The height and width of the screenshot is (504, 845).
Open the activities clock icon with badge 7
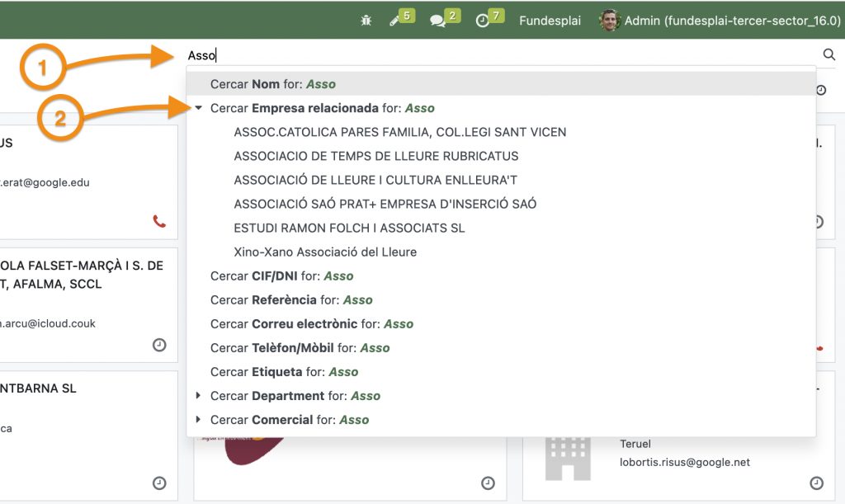pos(483,21)
